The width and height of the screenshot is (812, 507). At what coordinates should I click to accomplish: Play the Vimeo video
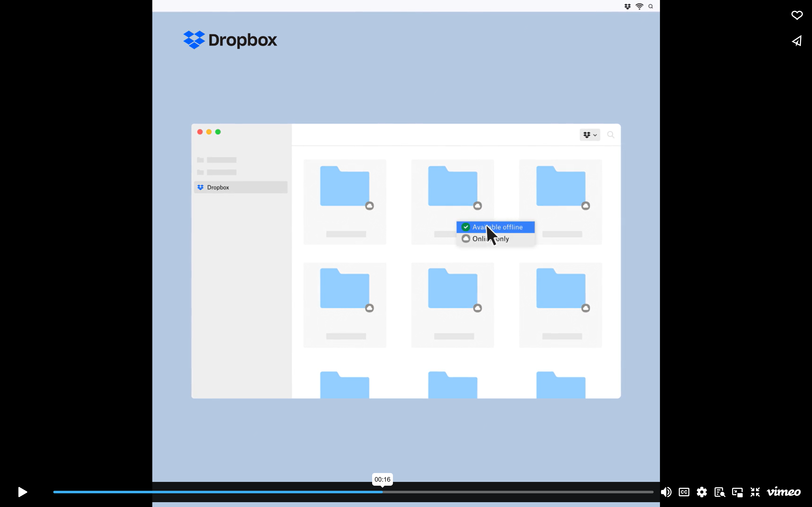click(x=23, y=492)
